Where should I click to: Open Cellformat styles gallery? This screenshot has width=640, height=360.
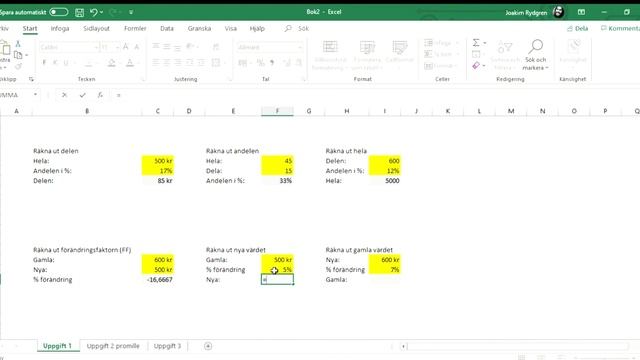[x=400, y=55]
